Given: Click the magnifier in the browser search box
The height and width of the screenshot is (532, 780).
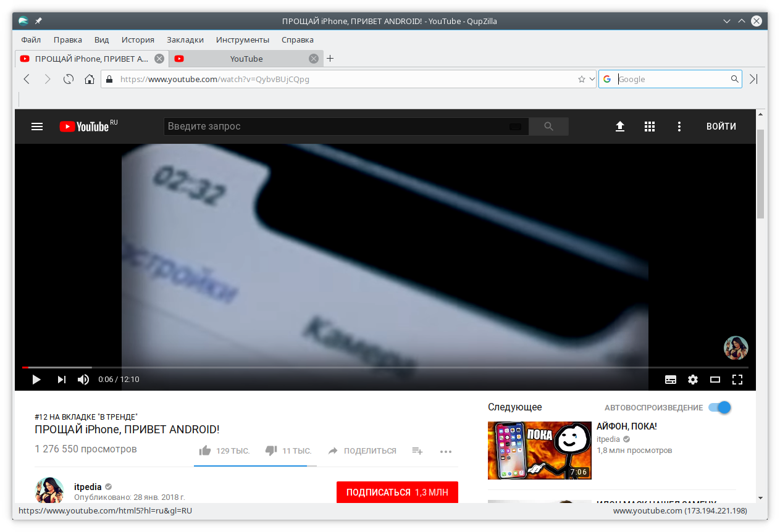Looking at the screenshot, I should [x=734, y=79].
